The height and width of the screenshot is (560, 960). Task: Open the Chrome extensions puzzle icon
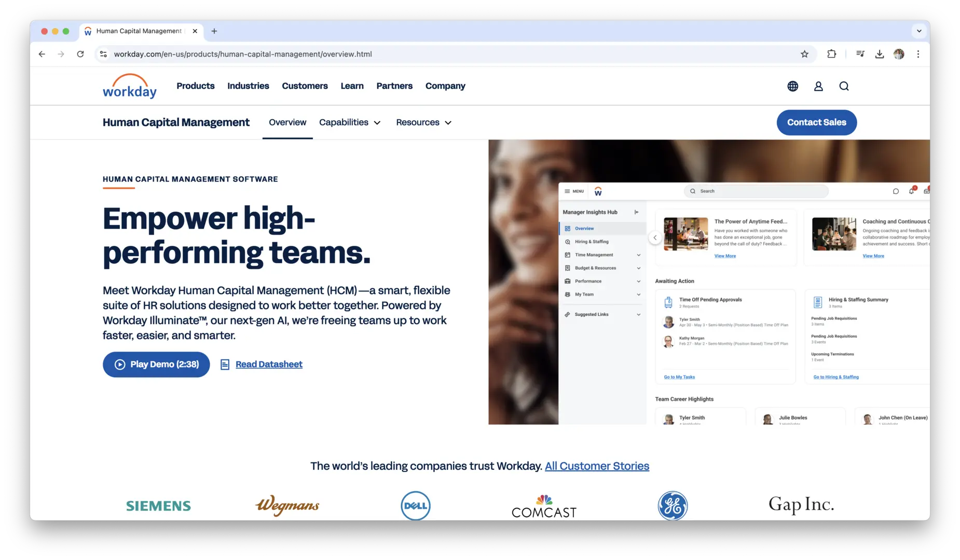click(x=831, y=54)
